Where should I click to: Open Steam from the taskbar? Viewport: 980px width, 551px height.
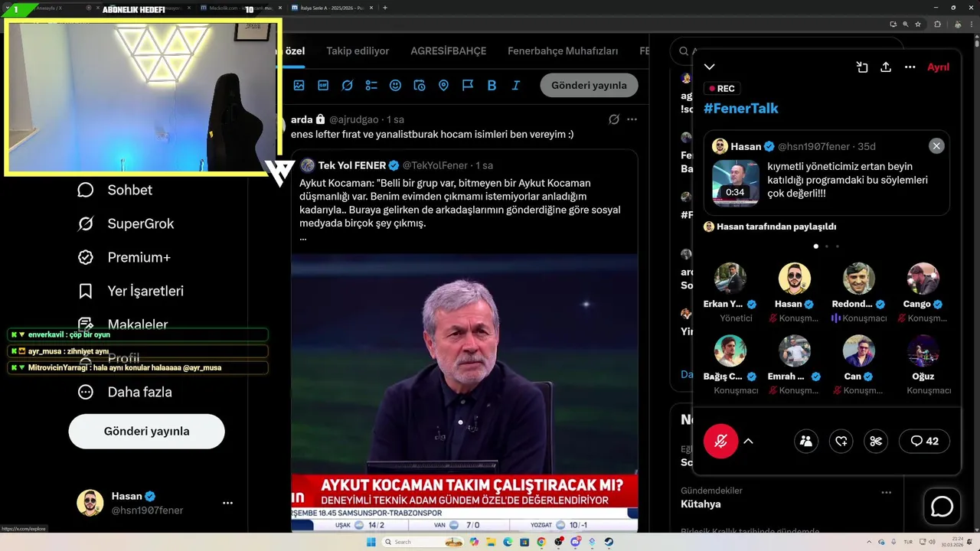click(609, 542)
